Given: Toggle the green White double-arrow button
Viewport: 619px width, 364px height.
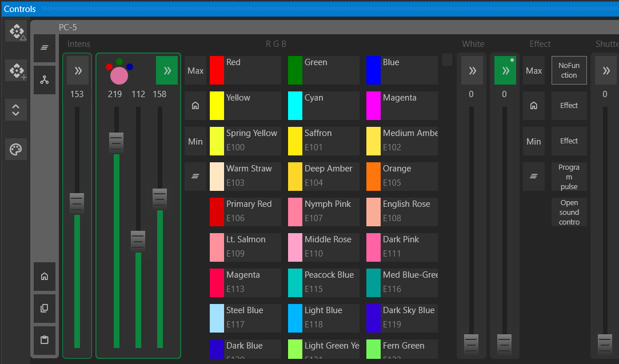Looking at the screenshot, I should [505, 71].
